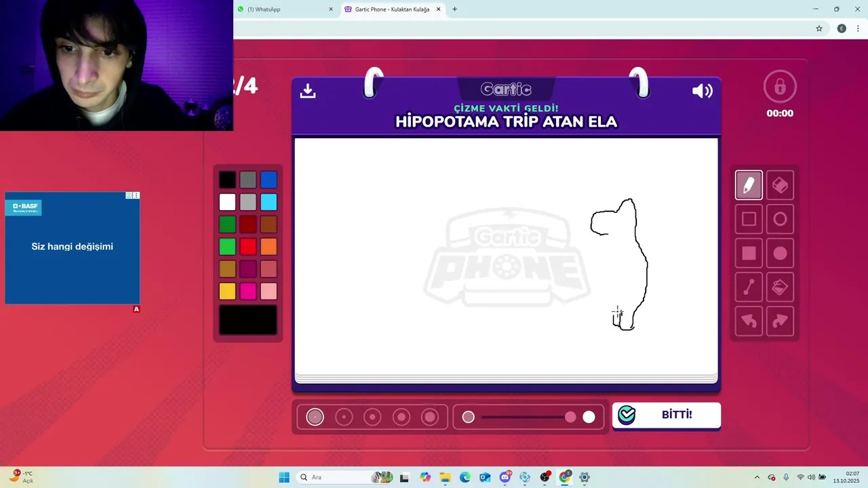The image size is (868, 488).
Task: Select the eraser tool
Action: click(x=780, y=185)
